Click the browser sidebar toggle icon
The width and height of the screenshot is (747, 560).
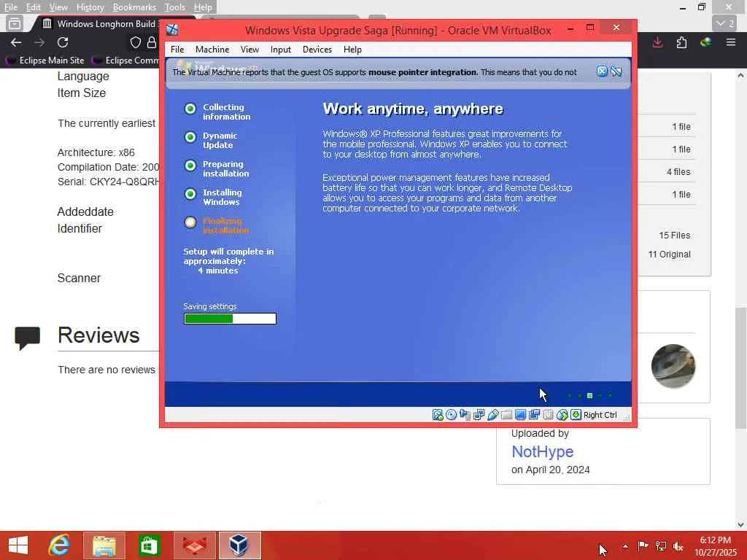click(x=15, y=23)
